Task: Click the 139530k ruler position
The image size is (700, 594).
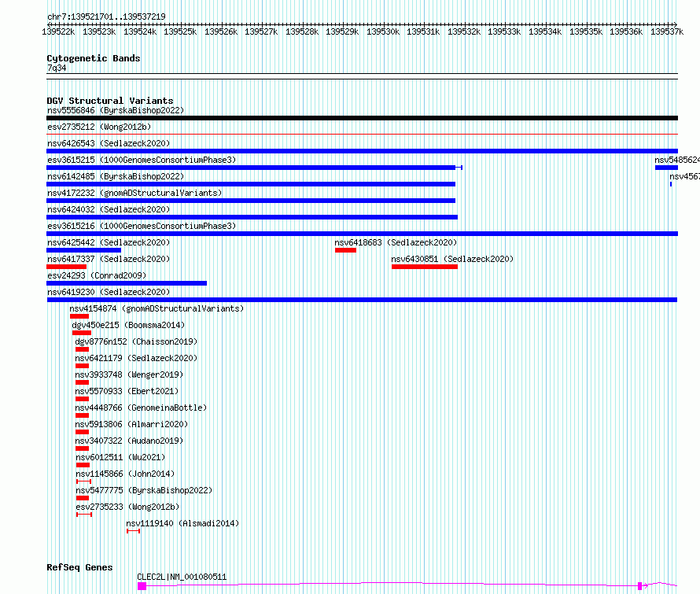Action: 383,31
